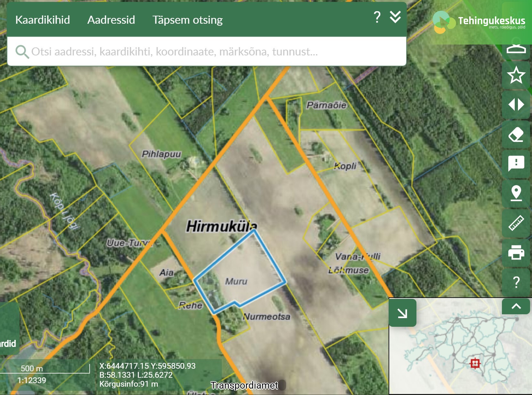Image resolution: width=532 pixels, height=395 pixels.
Task: Expand search panel with double chevron
Action: 395,17
